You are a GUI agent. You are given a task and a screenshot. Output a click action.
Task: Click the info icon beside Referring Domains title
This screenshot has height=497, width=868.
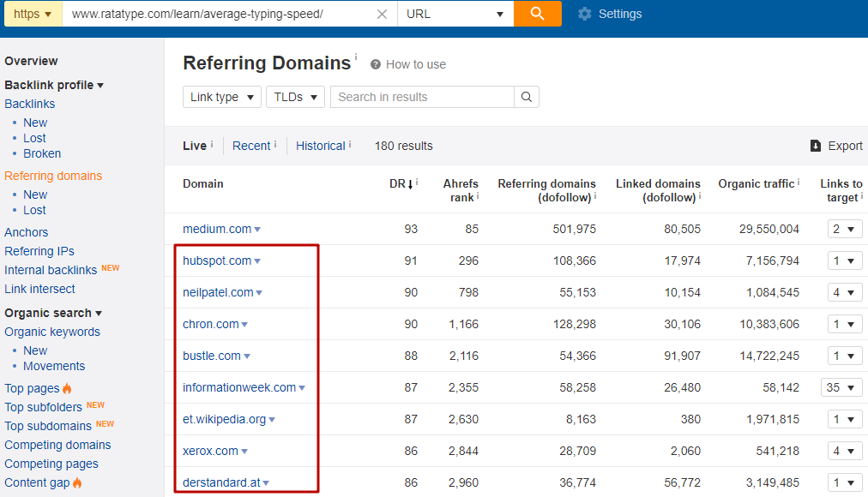click(356, 57)
